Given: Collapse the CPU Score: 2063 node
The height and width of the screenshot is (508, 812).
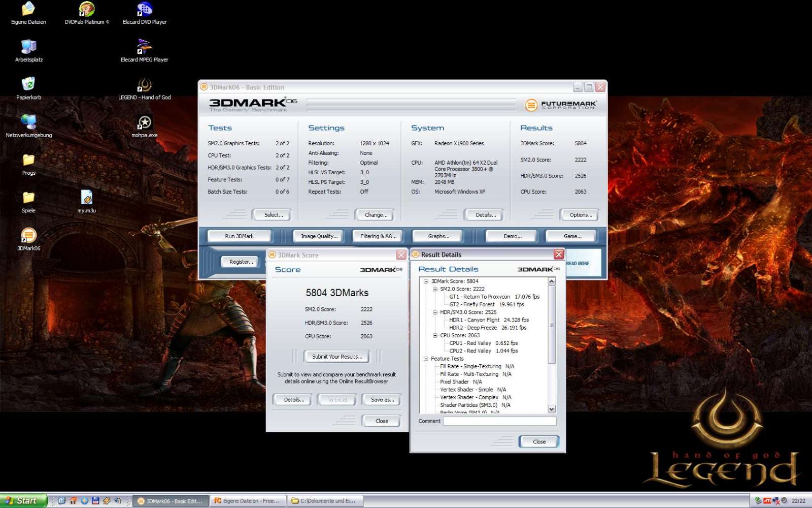Looking at the screenshot, I should pos(435,336).
